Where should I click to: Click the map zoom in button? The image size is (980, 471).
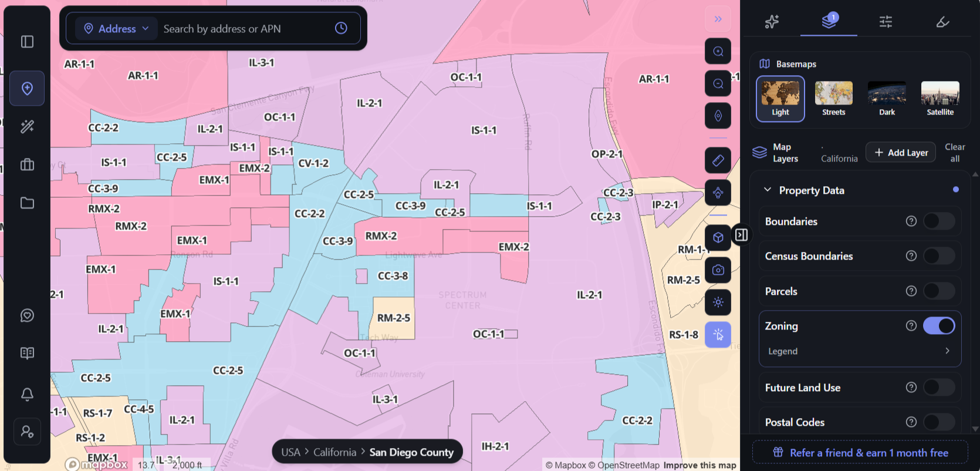click(718, 52)
